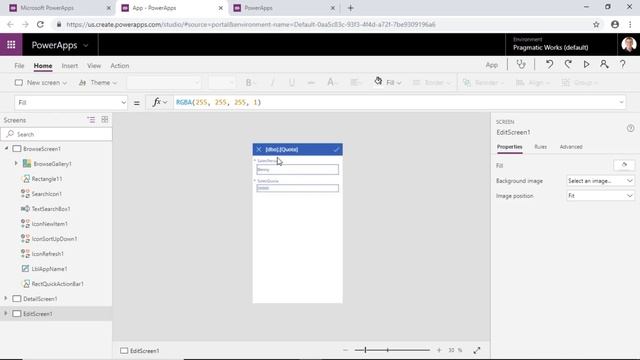Open the Home ribbon tab
The height and width of the screenshot is (360, 640).
[x=43, y=66]
